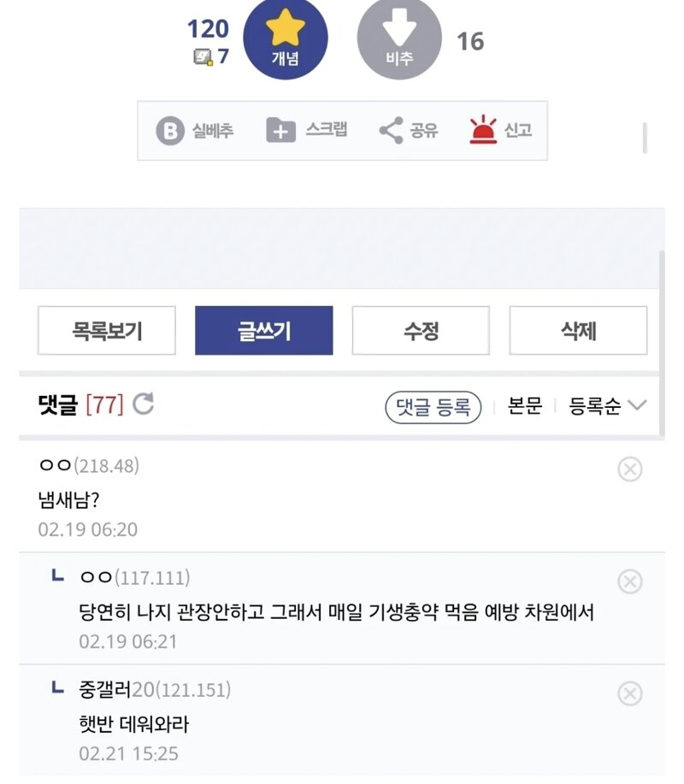Click the 실베추 B icon
Image resolution: width=684 pixels, height=784 pixels.
(x=170, y=131)
